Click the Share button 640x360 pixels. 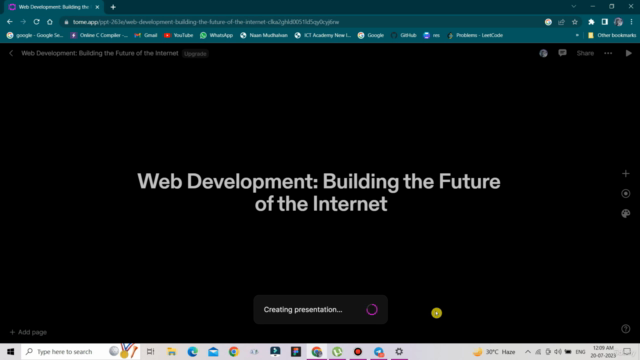click(x=585, y=53)
